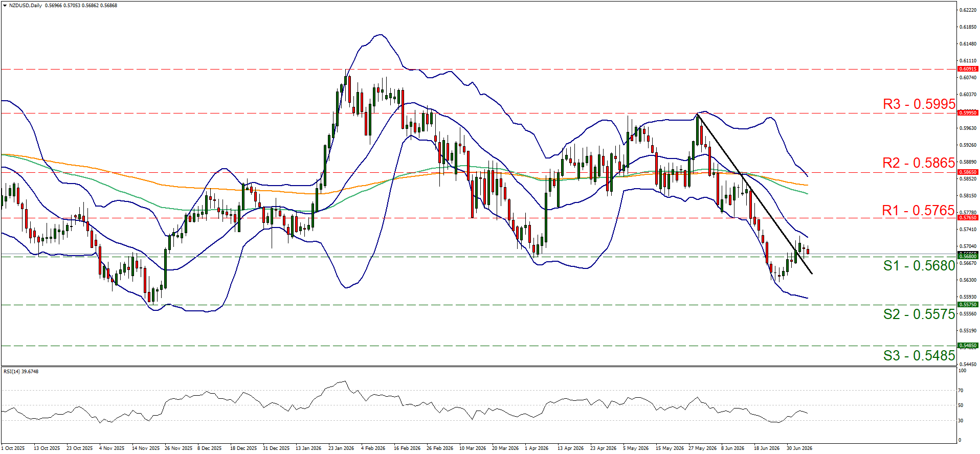Select the S1 - 0.5680 support label
This screenshot has width=980, height=454.
point(919,266)
